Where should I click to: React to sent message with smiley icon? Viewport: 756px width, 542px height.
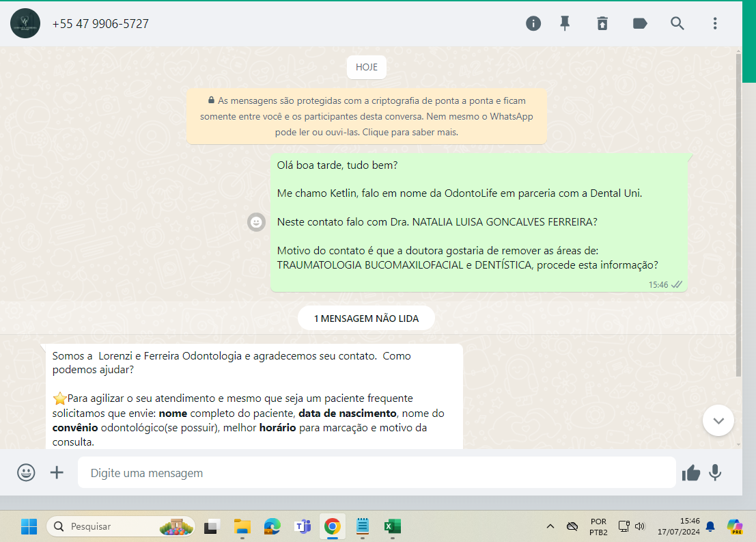256,222
